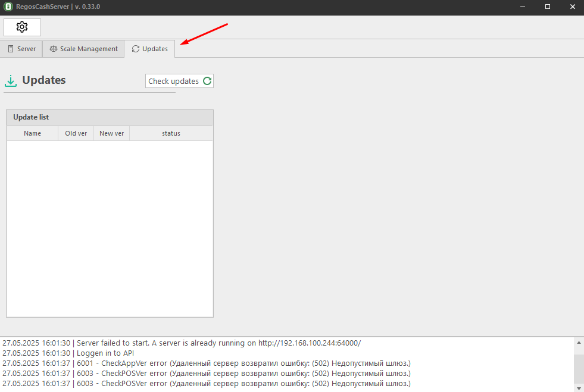Select the 6001 CheckAppVer error log line

206,363
